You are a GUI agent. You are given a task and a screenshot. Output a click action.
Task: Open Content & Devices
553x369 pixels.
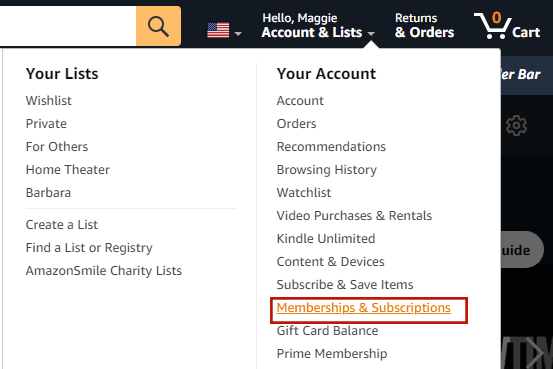click(x=330, y=261)
